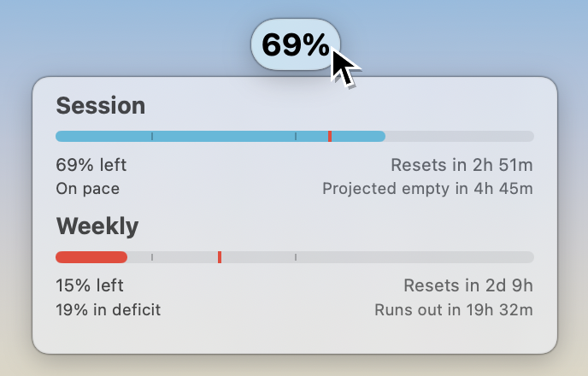Click the first tick mark on Session bar

click(152, 137)
